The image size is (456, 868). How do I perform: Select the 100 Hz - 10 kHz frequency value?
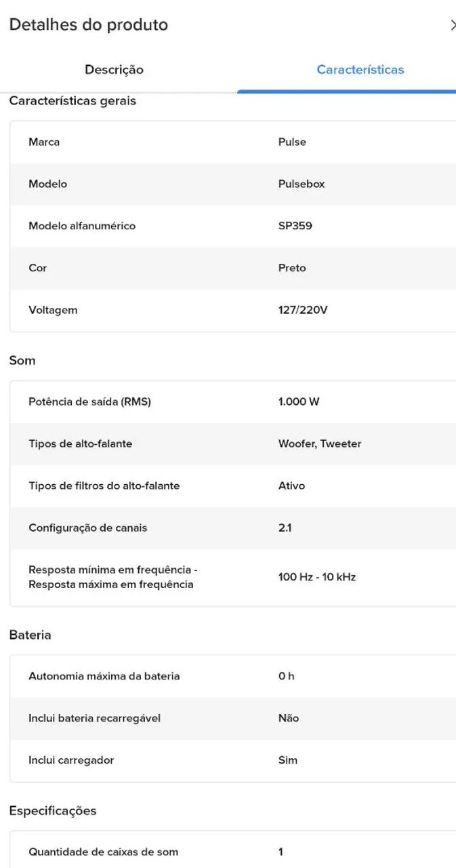(317, 577)
